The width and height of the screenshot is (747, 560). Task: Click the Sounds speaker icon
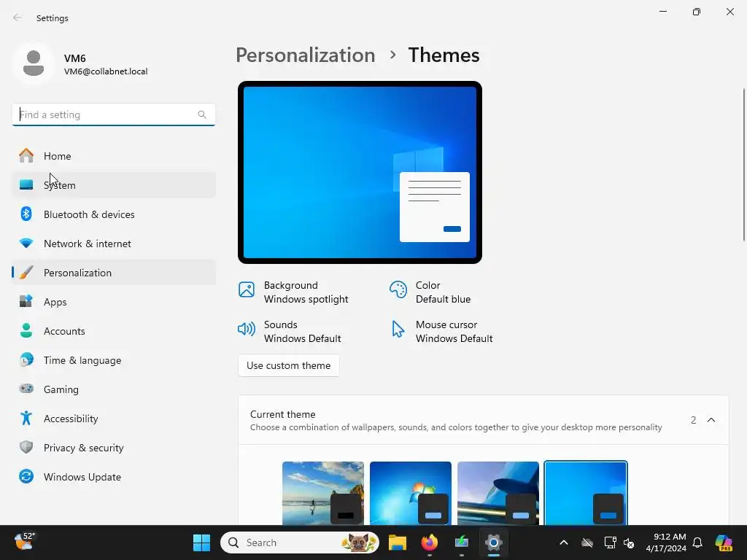[x=247, y=329]
